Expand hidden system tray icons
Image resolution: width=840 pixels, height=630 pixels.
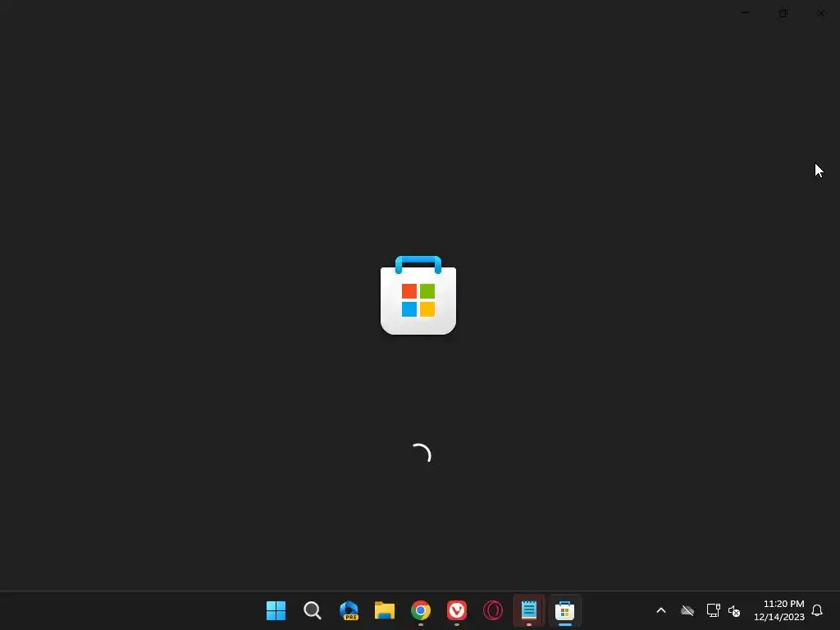point(661,610)
